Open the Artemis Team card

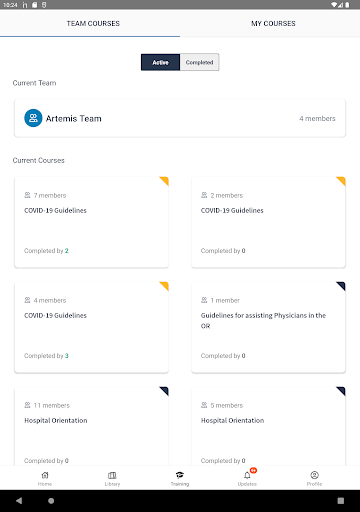[180, 118]
